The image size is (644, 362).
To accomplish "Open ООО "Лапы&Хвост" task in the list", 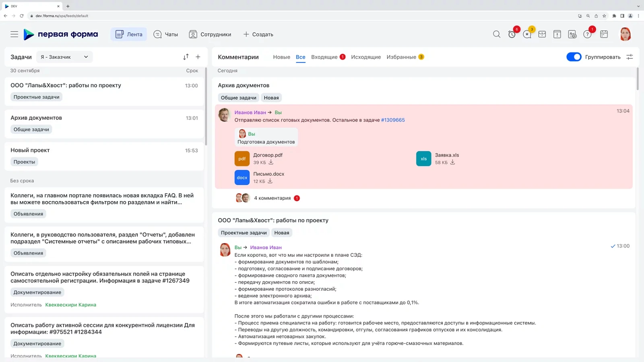I will (x=104, y=91).
